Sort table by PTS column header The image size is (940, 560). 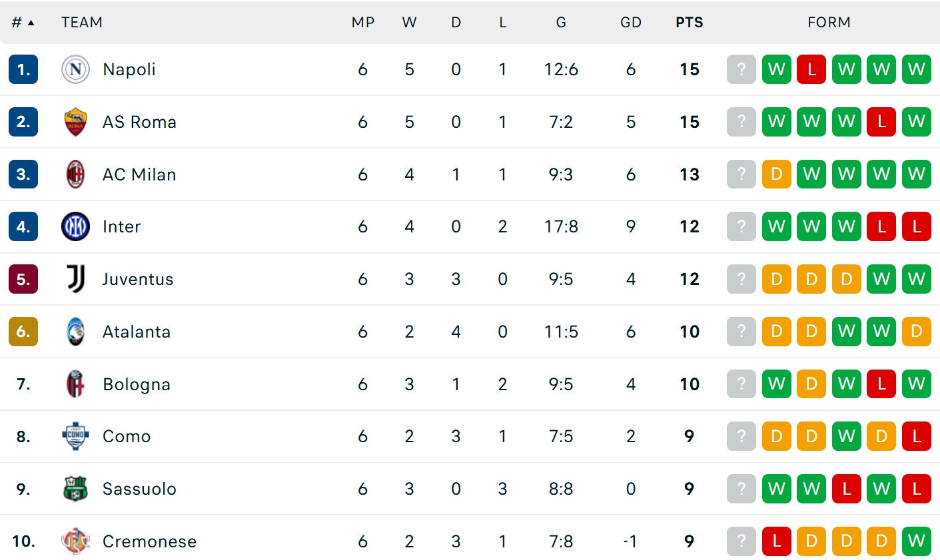tap(689, 23)
